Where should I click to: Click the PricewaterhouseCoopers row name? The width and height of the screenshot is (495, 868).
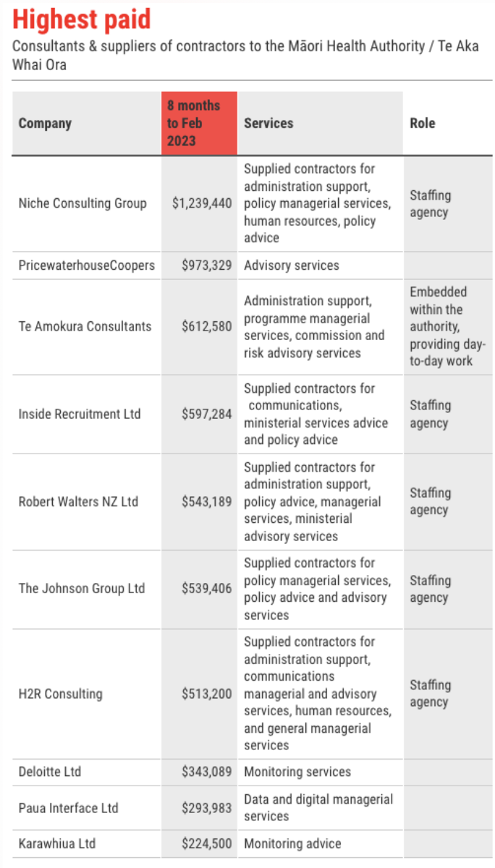pos(87,265)
